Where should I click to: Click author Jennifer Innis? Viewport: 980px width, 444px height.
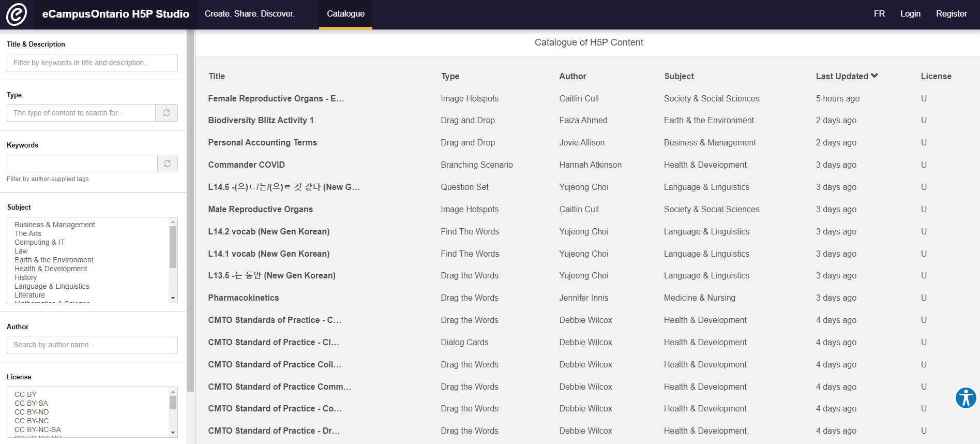(x=583, y=298)
